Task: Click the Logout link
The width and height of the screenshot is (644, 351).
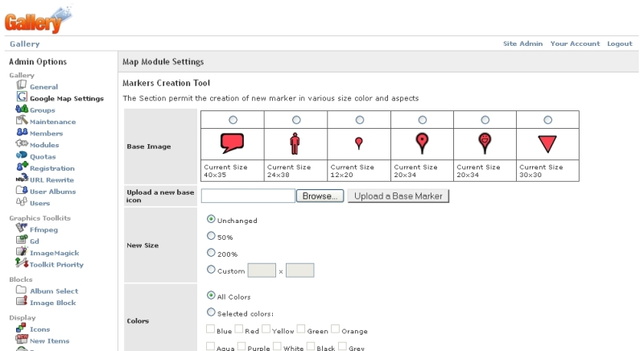Action: [x=619, y=43]
